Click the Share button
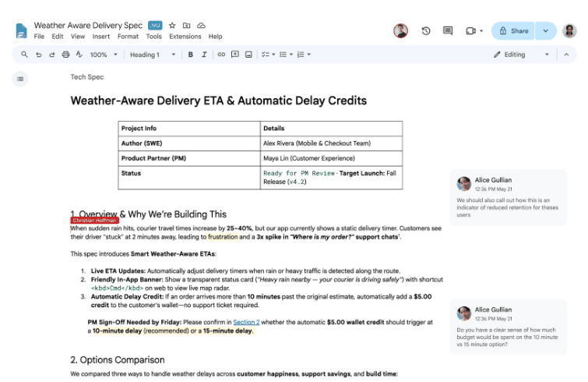The width and height of the screenshot is (588, 382). [513, 30]
